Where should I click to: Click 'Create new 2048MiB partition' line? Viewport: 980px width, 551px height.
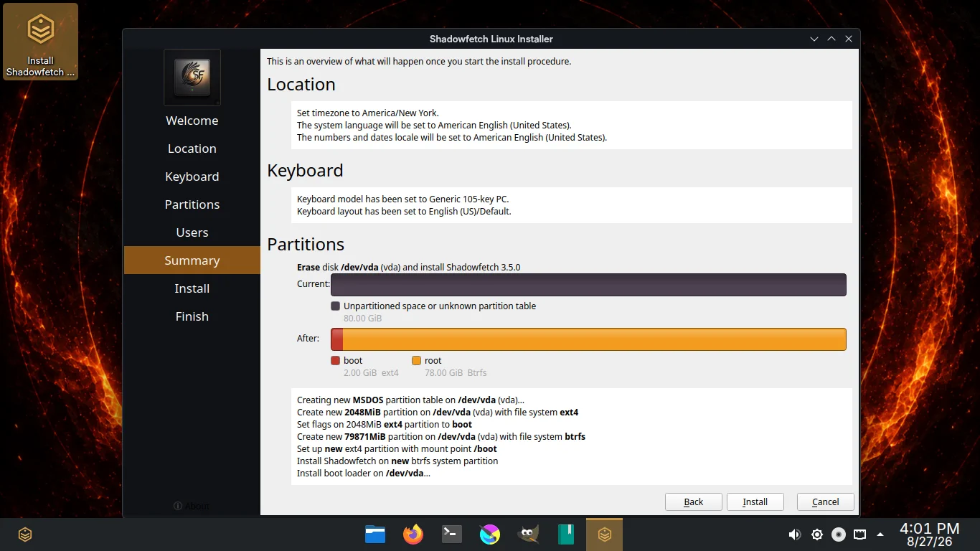(x=438, y=412)
